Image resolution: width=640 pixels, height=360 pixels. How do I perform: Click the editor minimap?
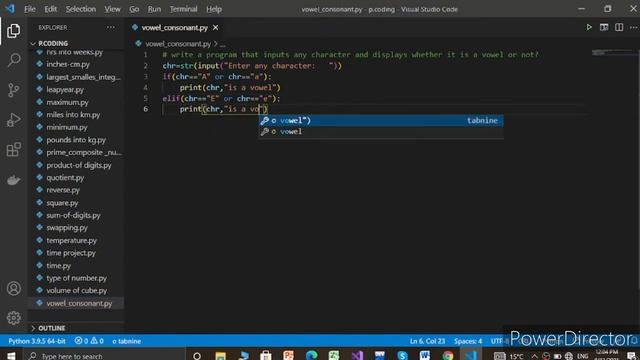(613, 53)
